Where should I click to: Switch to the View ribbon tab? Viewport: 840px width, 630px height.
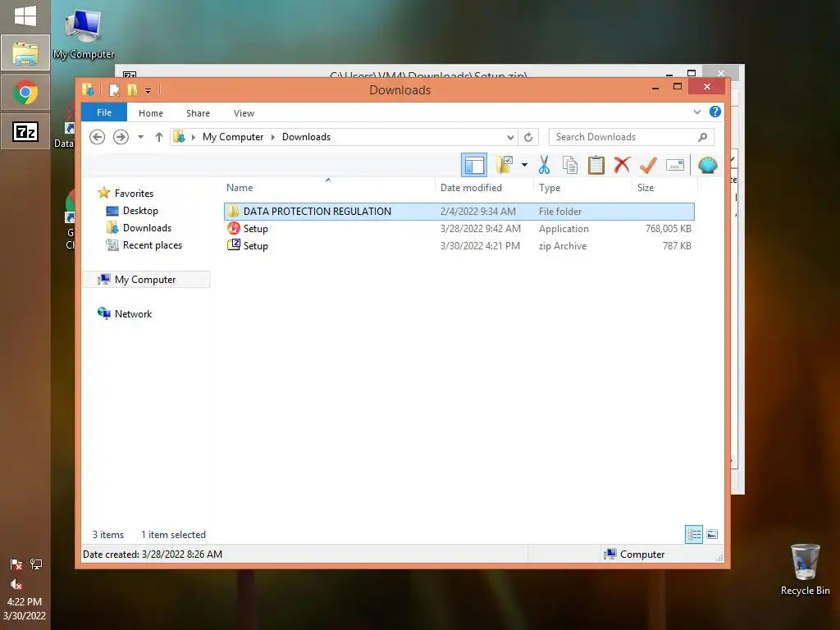pos(244,113)
